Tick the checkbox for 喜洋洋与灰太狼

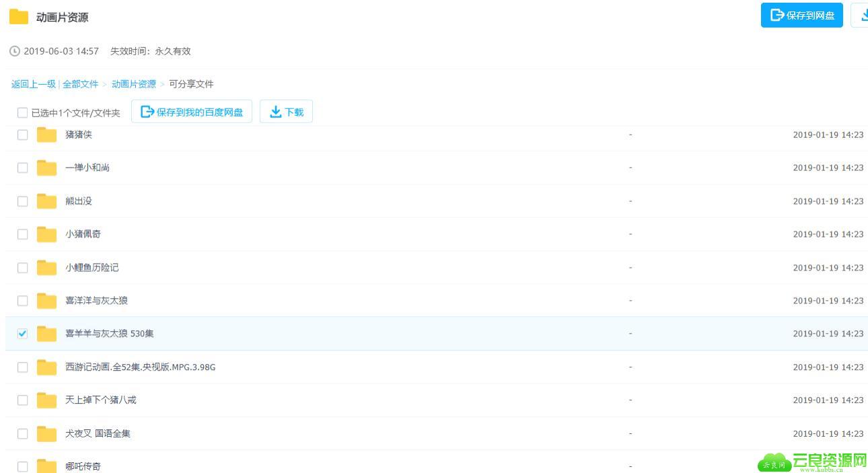pos(22,301)
